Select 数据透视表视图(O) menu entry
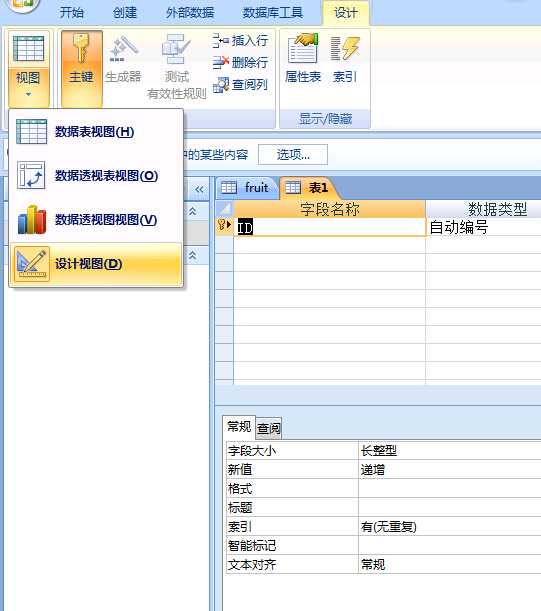 (x=96, y=176)
